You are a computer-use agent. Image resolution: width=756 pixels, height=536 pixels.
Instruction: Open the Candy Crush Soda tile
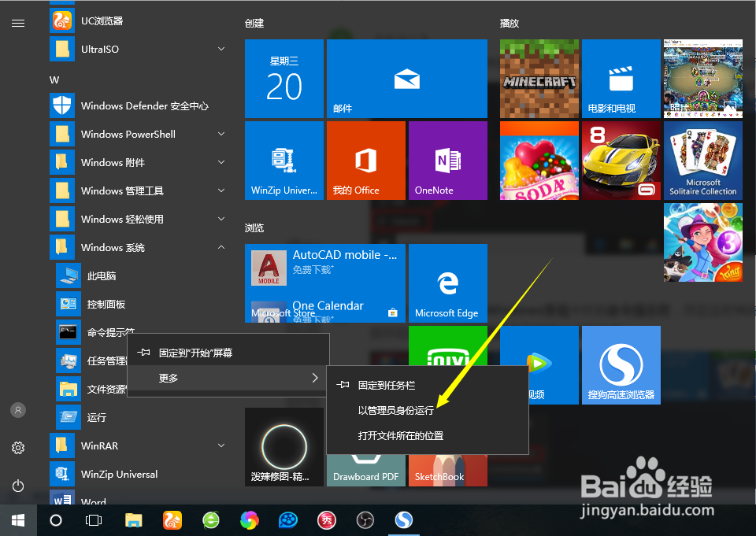click(539, 161)
